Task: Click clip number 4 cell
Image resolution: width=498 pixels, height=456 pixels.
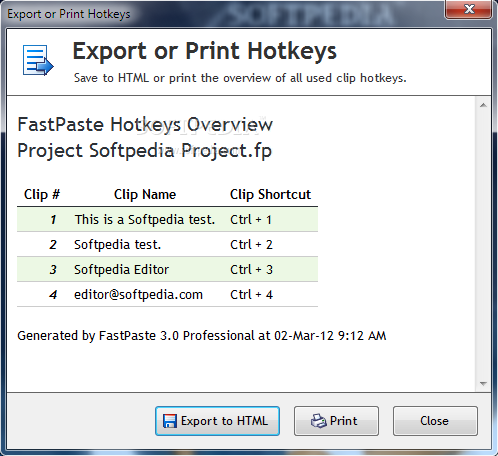Action: (53, 295)
